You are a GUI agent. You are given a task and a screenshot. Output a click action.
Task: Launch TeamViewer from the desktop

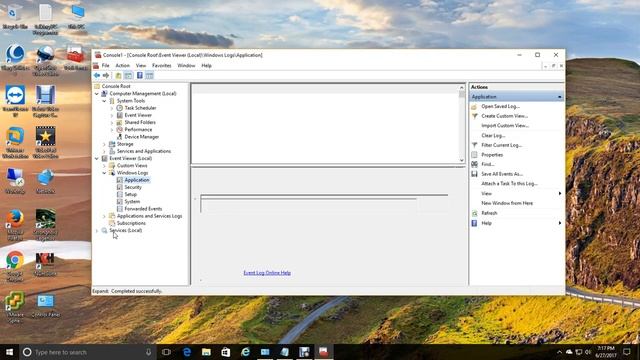point(16,101)
